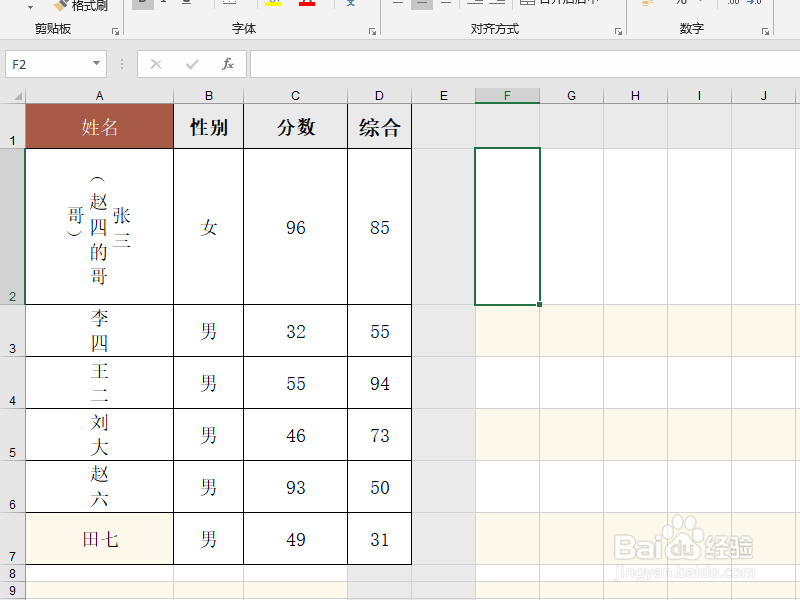The width and height of the screenshot is (800, 600).
Task: Open Insert Function with fx icon
Action: (227, 64)
